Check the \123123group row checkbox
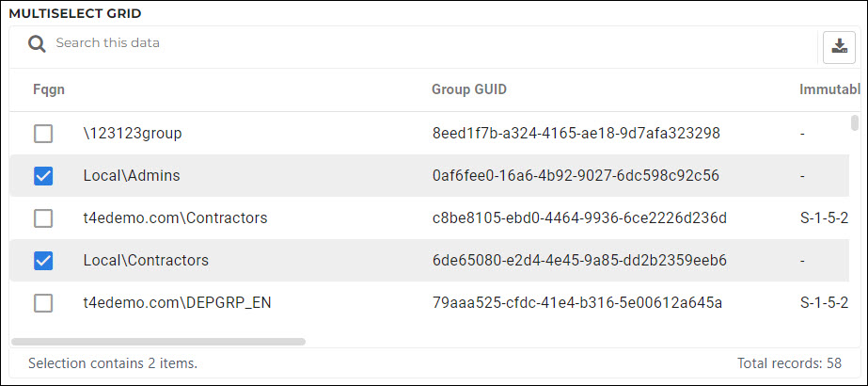868x386 pixels. click(43, 134)
